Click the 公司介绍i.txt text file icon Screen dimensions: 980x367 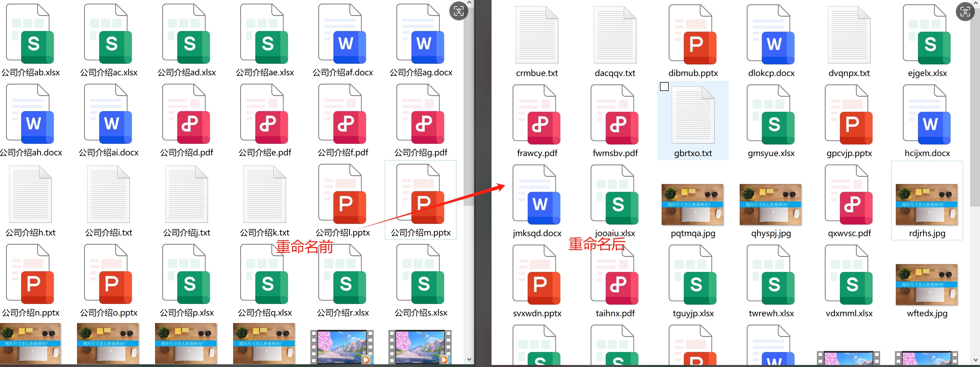[x=108, y=194]
